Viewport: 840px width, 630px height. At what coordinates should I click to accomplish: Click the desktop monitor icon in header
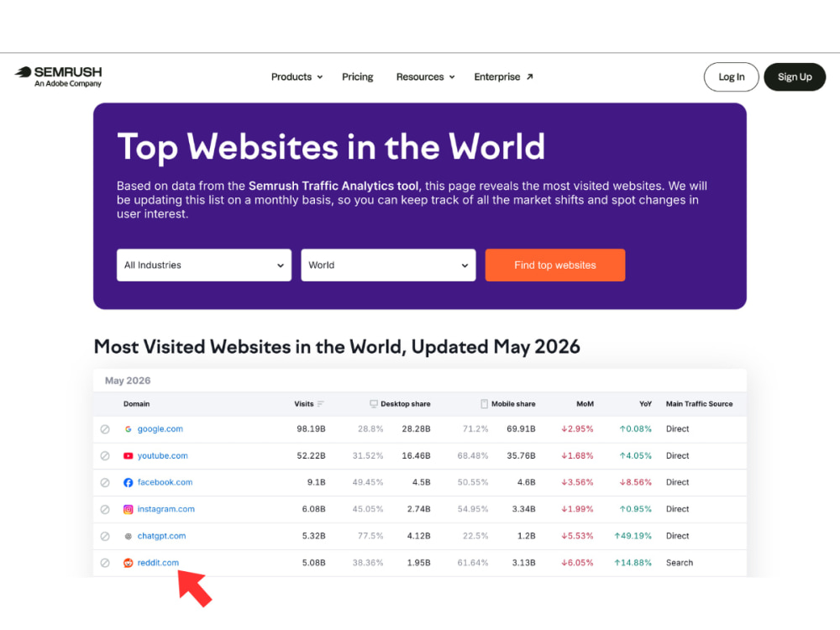pyautogui.click(x=374, y=404)
